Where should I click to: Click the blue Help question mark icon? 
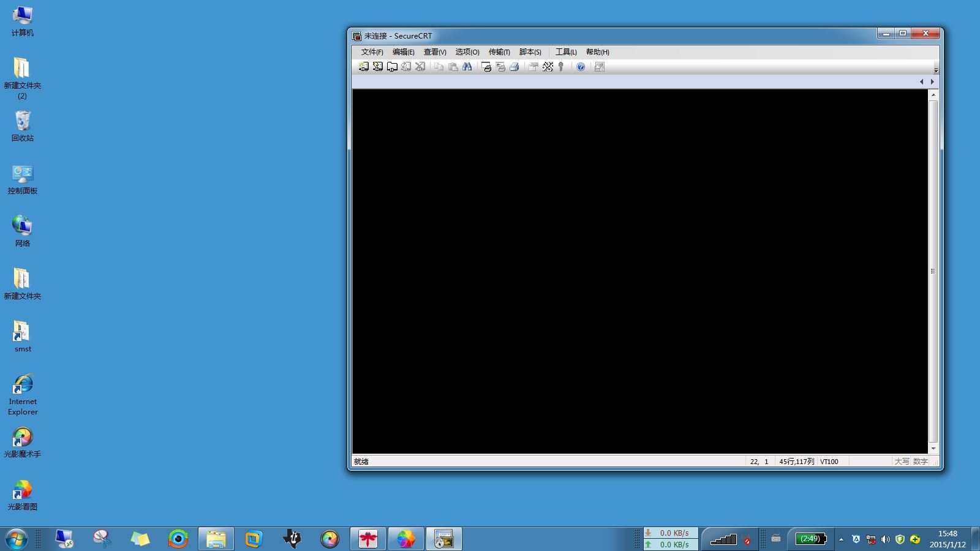tap(581, 67)
